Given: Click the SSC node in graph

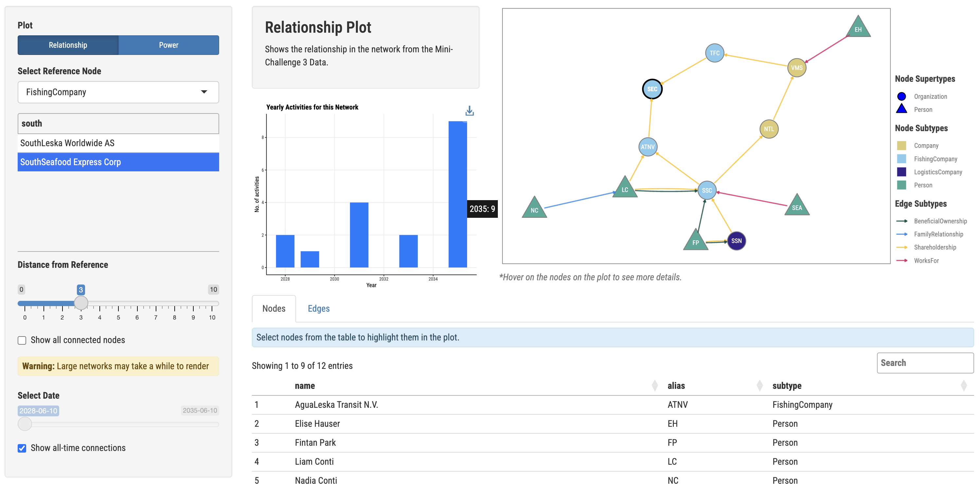Looking at the screenshot, I should tap(707, 190).
